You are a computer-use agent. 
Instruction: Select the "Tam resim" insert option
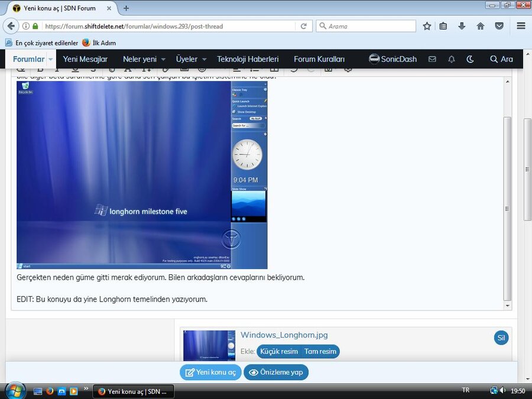[320, 351]
